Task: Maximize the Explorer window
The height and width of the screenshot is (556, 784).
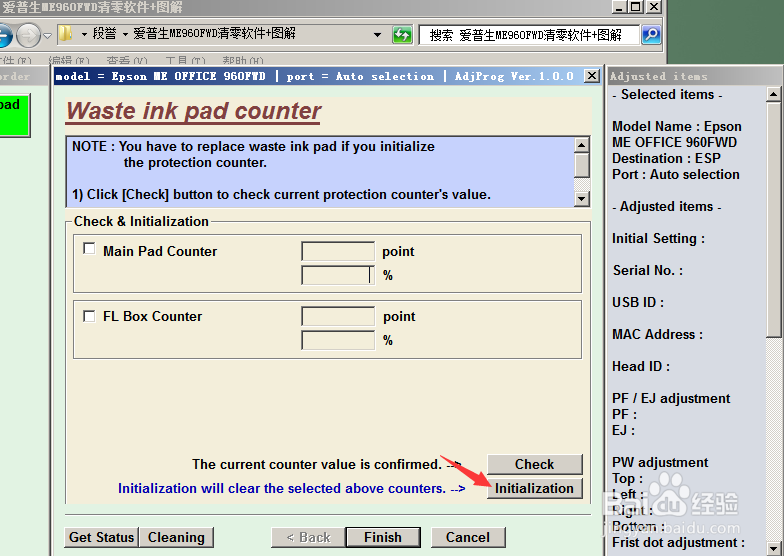Action: pyautogui.click(x=636, y=6)
